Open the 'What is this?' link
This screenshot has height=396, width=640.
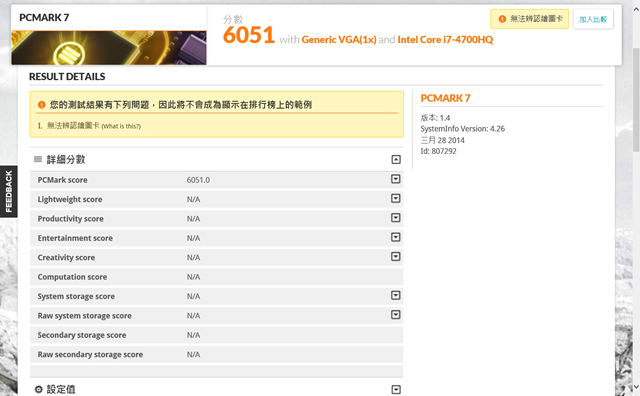pos(121,127)
